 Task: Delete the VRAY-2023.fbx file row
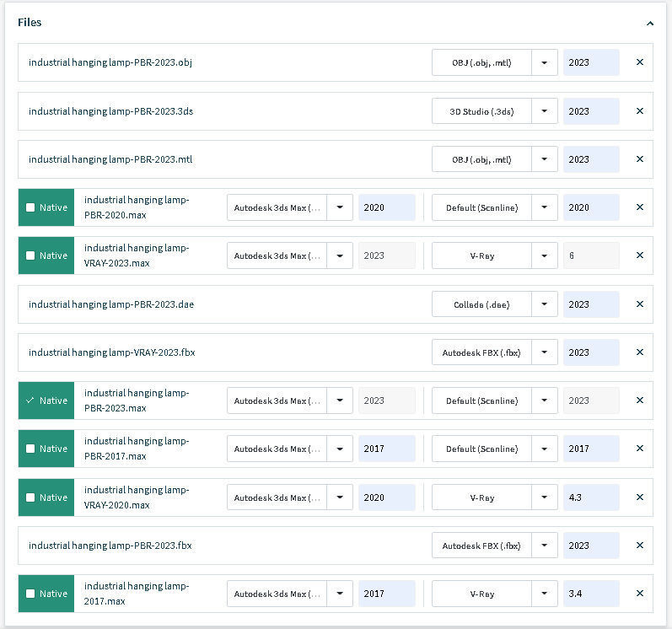(x=639, y=352)
